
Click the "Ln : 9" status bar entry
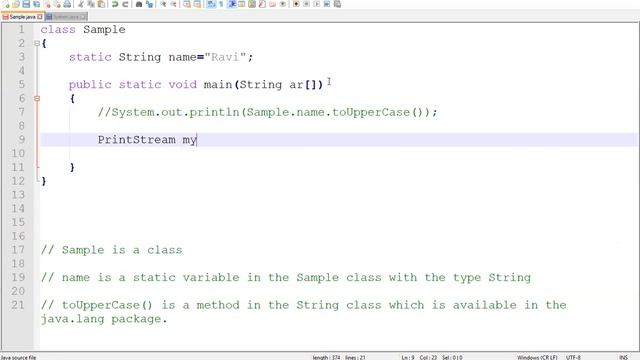pos(408,358)
